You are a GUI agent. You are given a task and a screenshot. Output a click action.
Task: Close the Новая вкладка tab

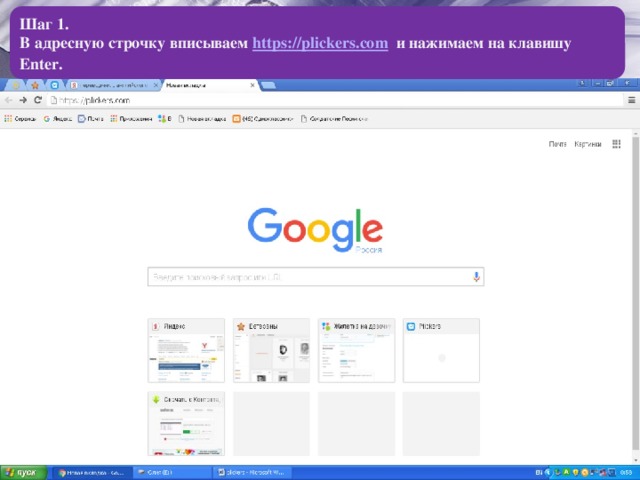tap(252, 85)
